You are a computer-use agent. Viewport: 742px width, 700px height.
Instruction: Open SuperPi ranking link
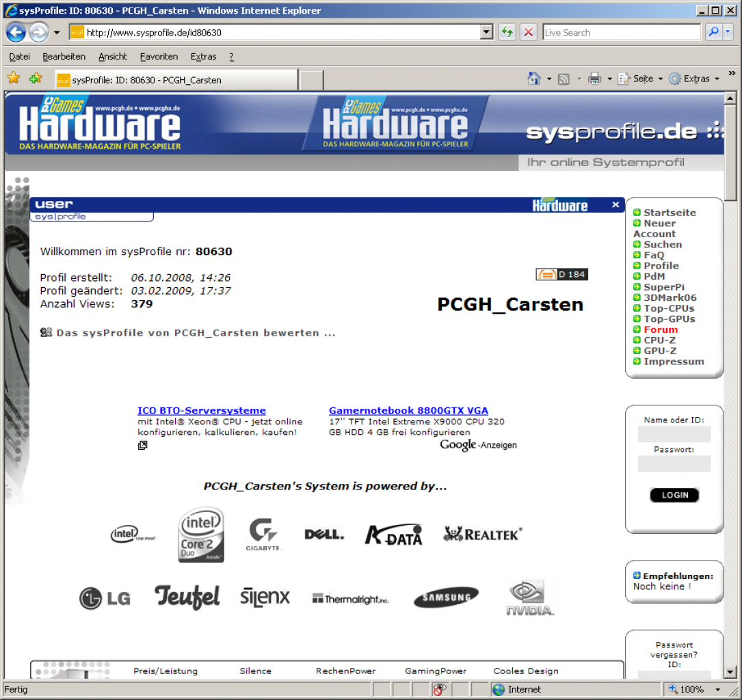[x=664, y=287]
